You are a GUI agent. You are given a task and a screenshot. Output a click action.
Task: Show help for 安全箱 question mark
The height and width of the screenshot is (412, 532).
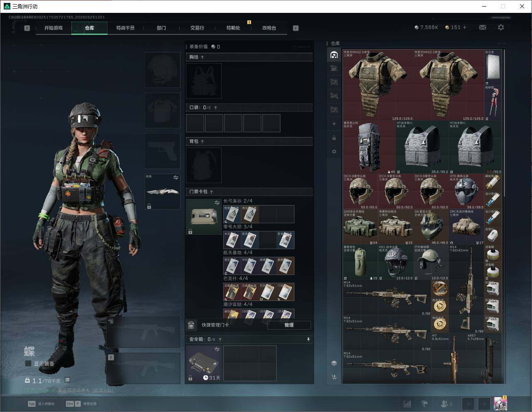click(x=220, y=339)
